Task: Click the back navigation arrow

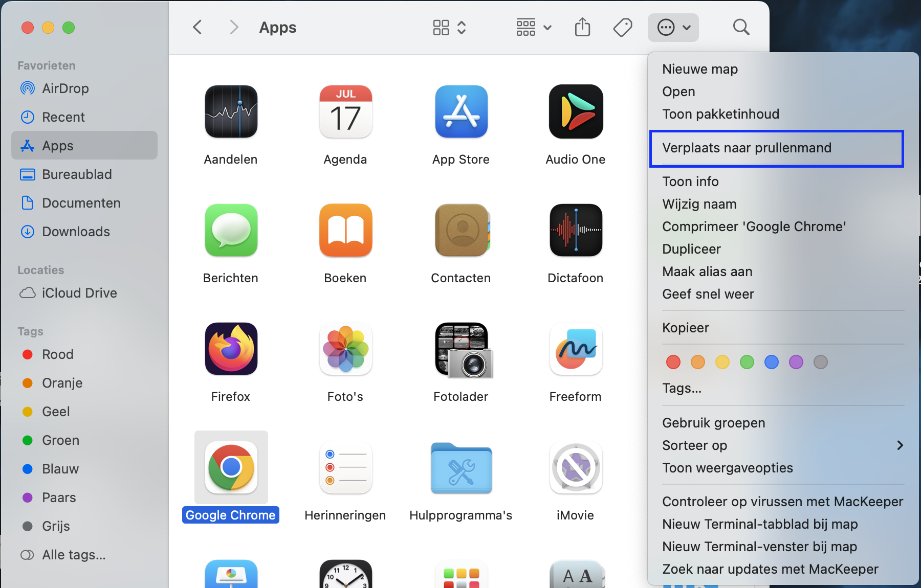Action: click(x=197, y=27)
